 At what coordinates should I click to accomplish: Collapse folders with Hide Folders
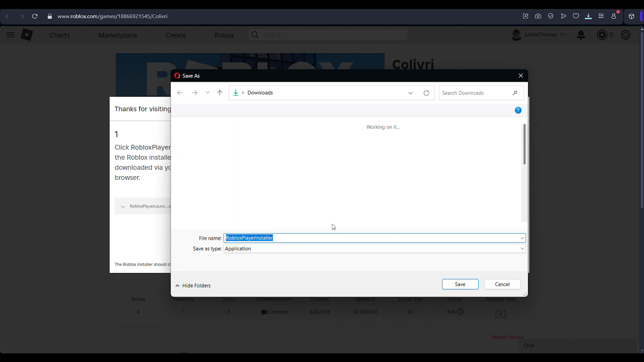coord(193,286)
